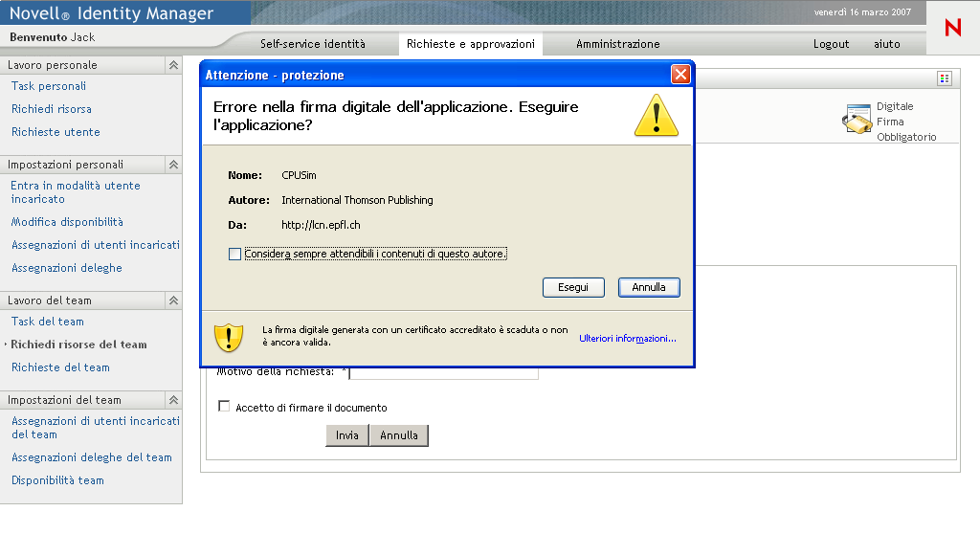This screenshot has height=556, width=980.
Task: Open 'Ulteriori informazioni...' link
Action: coord(628,338)
